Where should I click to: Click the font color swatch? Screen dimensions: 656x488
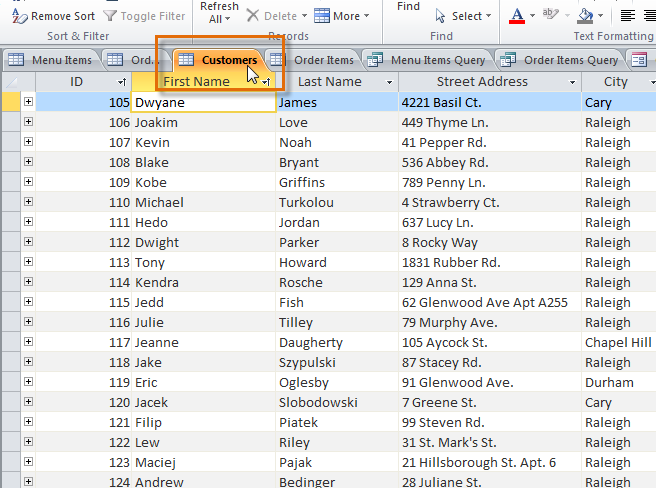516,16
